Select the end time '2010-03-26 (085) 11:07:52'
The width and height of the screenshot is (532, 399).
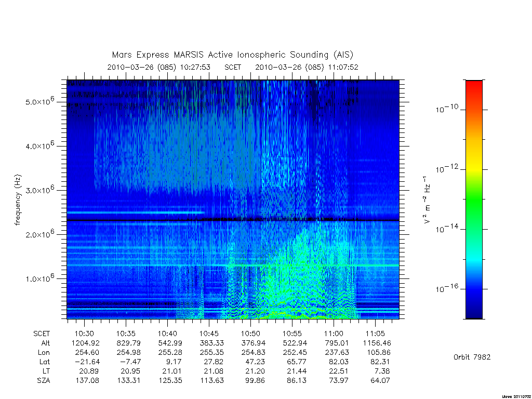(x=307, y=67)
